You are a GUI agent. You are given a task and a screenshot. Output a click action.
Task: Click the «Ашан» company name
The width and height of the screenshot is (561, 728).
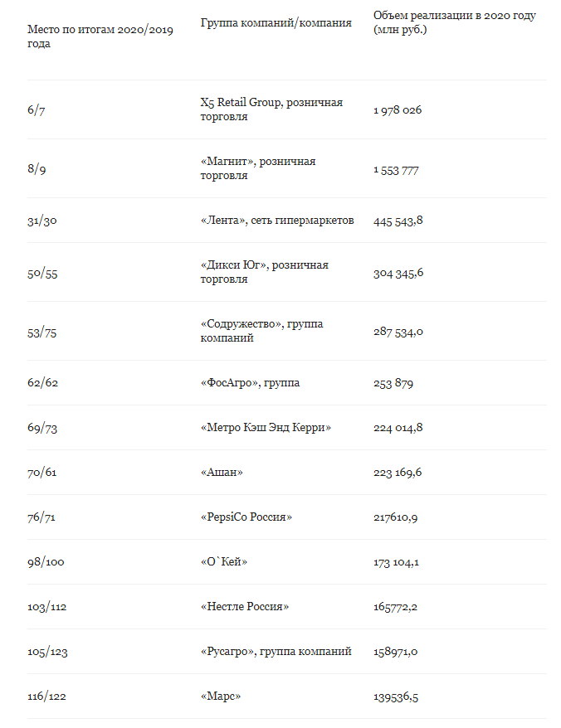pos(222,472)
